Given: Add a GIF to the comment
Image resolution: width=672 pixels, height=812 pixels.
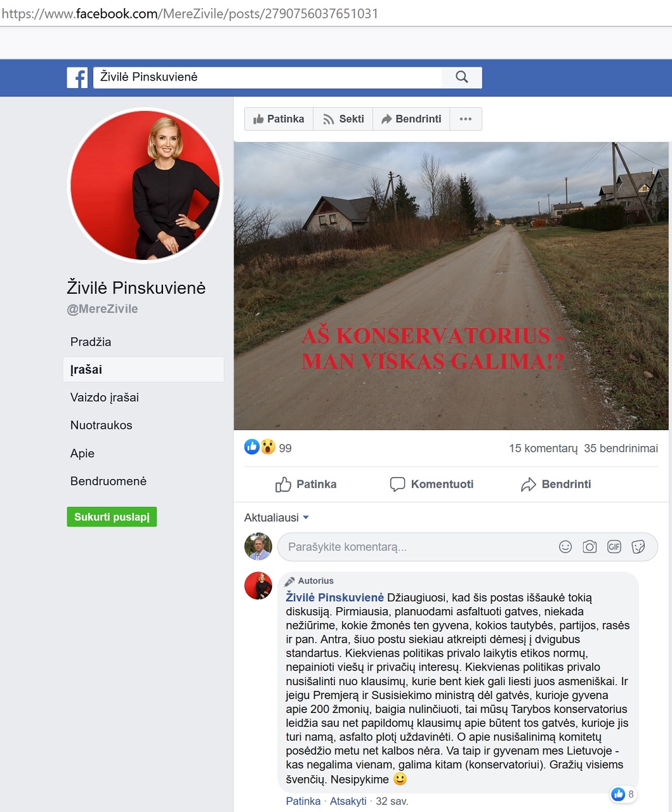Looking at the screenshot, I should [614, 547].
